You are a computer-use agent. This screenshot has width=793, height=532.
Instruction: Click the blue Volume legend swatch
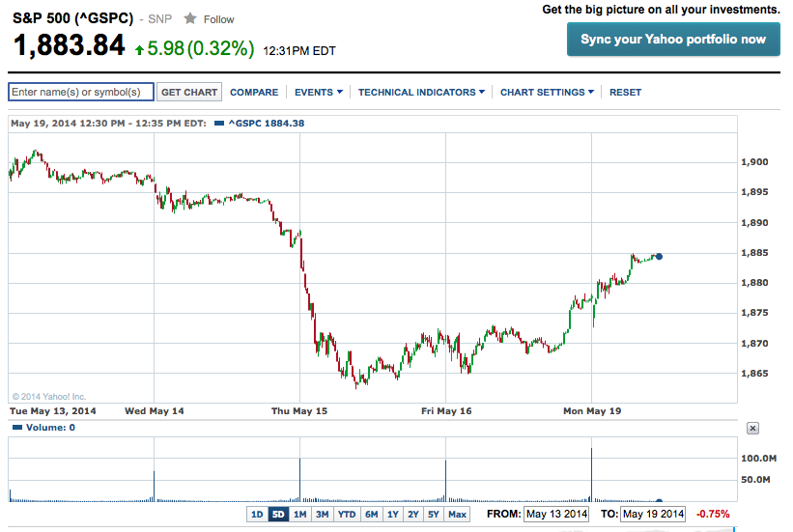point(17,428)
